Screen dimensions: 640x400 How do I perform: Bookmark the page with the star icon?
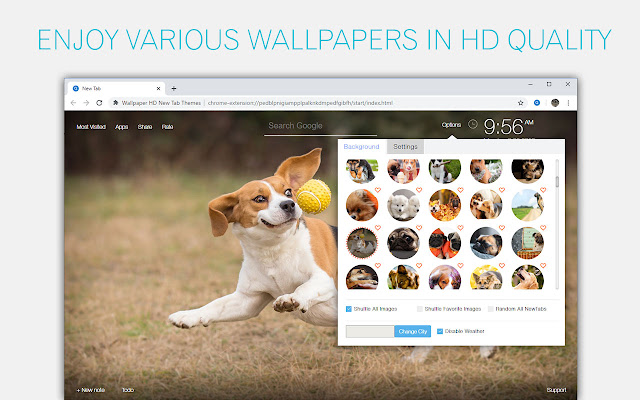[x=520, y=103]
